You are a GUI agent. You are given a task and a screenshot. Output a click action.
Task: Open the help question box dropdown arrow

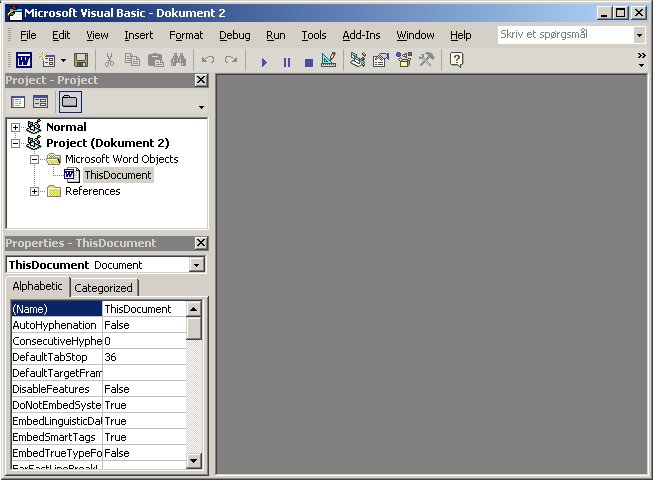(639, 35)
